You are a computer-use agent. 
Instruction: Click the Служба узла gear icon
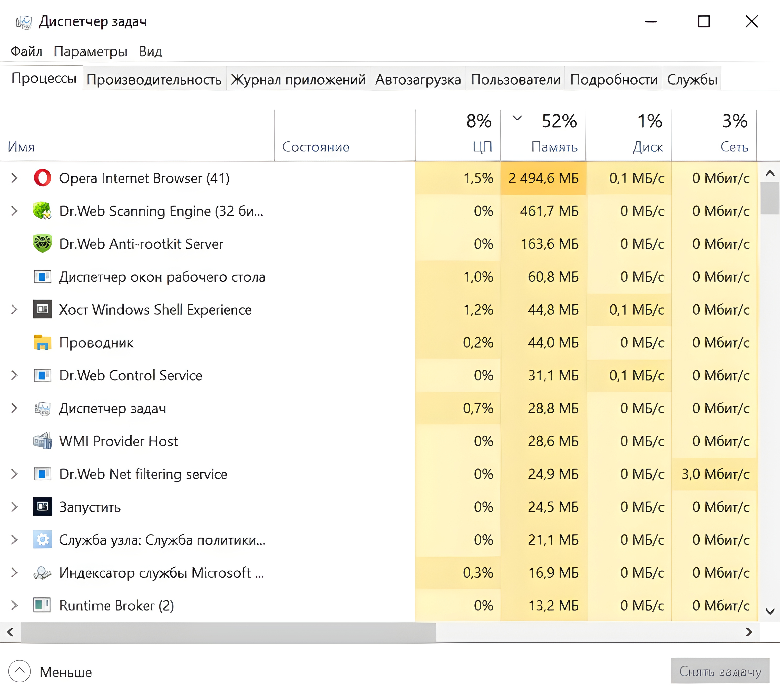point(42,540)
